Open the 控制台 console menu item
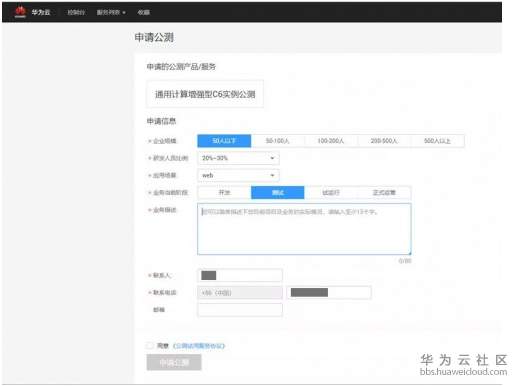518x386 pixels. click(76, 12)
